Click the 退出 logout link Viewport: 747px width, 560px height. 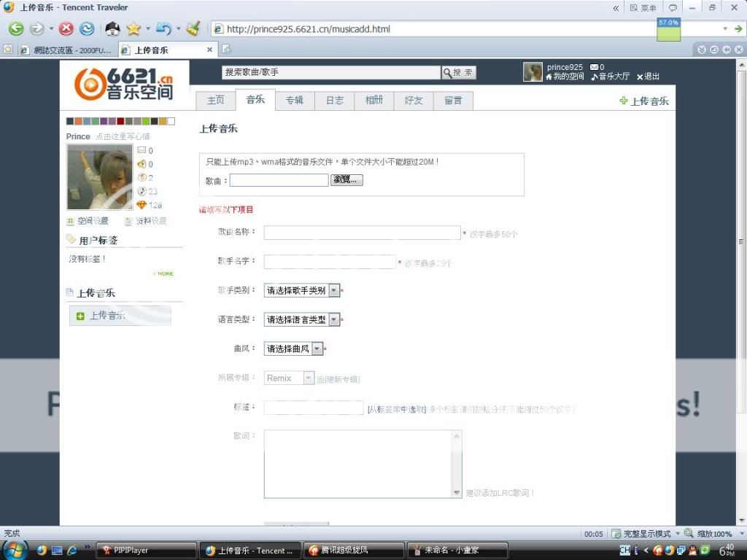click(648, 77)
